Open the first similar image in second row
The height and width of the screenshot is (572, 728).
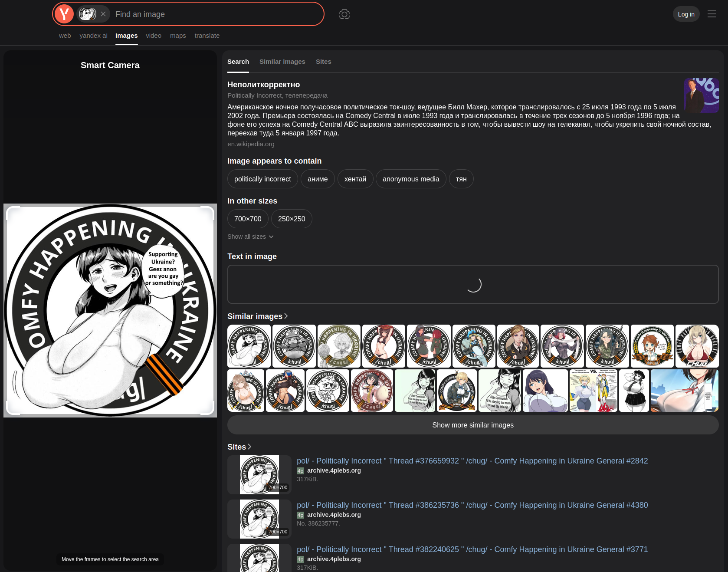pos(246,391)
